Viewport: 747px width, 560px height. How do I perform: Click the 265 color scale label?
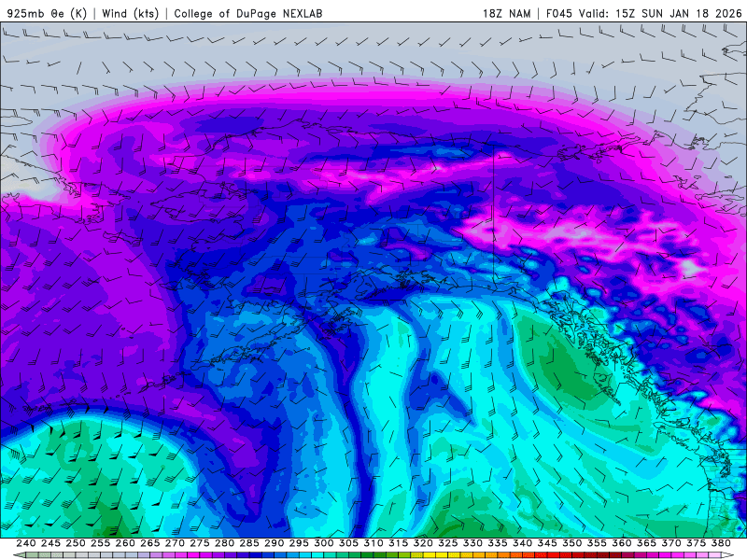(x=149, y=543)
